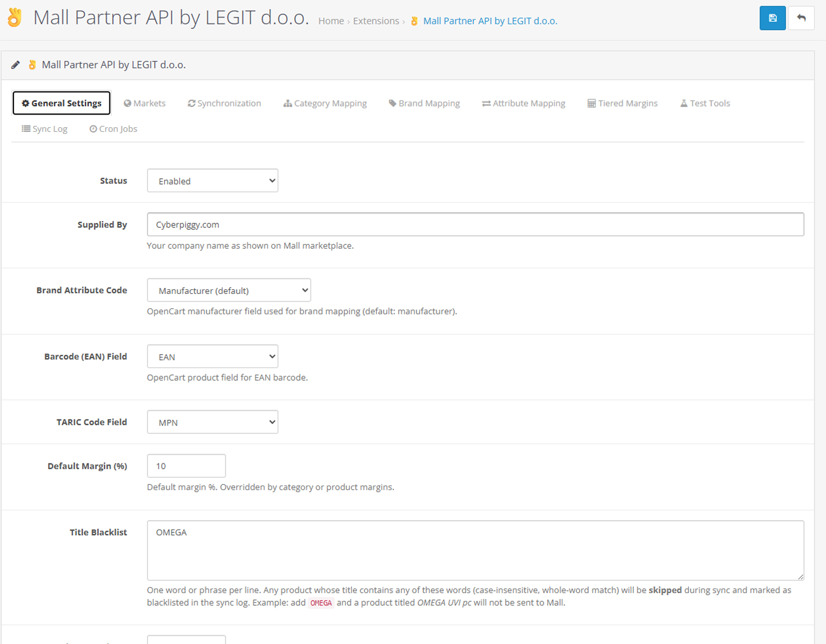This screenshot has height=644, width=826.
Task: Click the TARIC Code Field label
Action: click(92, 422)
